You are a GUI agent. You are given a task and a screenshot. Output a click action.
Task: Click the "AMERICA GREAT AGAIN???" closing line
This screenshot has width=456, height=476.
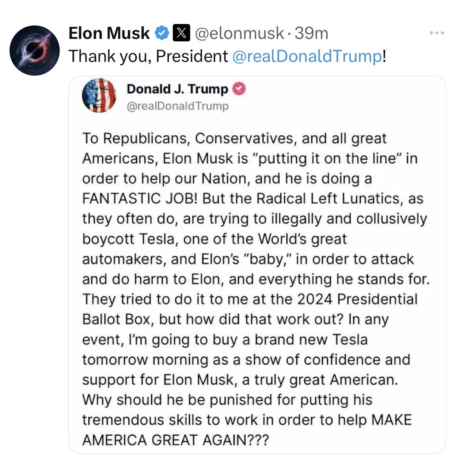[175, 440]
